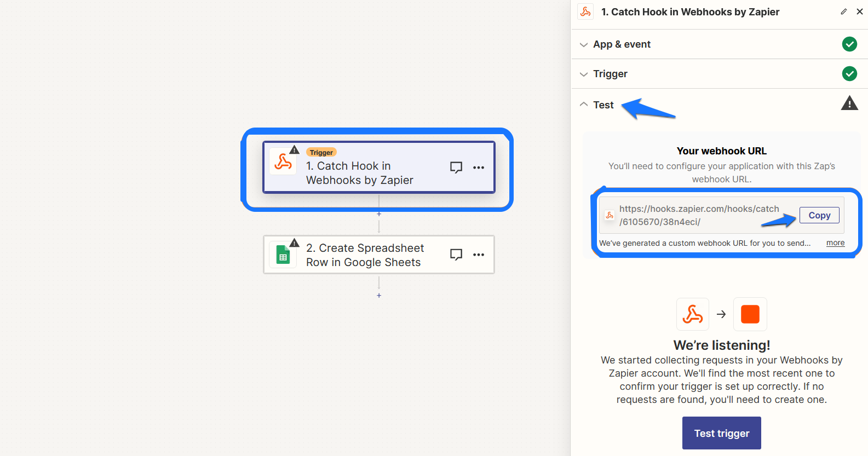Screen dimensions: 868x456
Task: Click the pencil rename icon in panel header
Action: pos(844,11)
